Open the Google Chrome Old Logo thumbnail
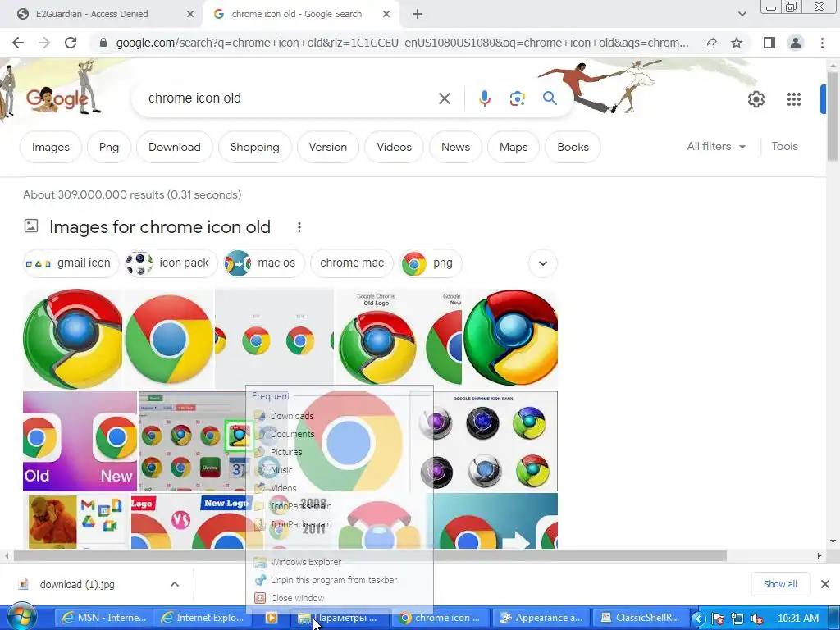Screen dimensions: 840x630 [398, 337]
